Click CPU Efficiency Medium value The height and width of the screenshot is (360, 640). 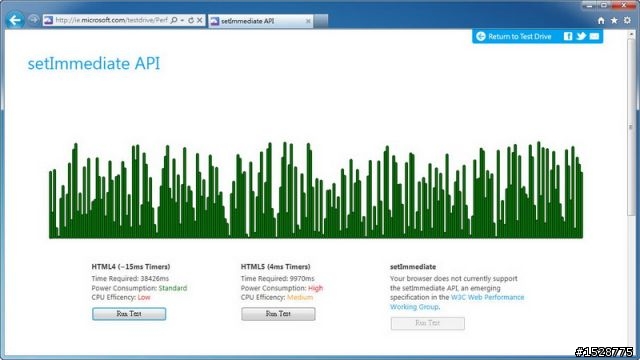[x=300, y=297]
